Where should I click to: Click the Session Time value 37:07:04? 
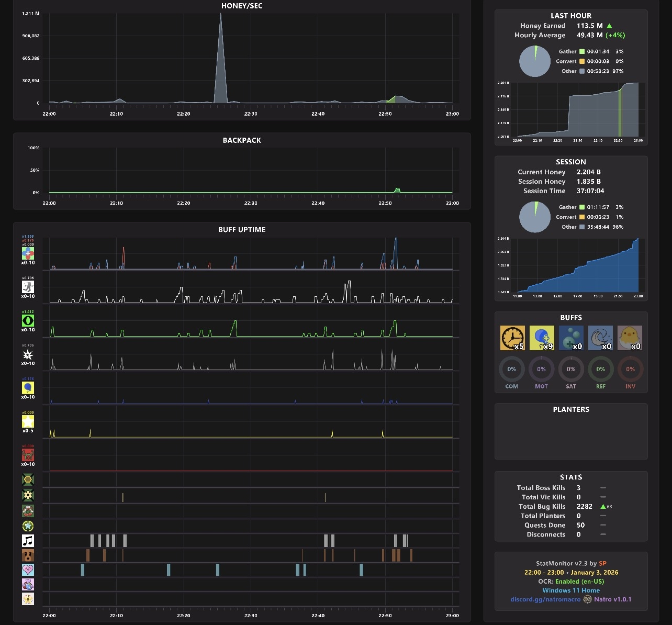[590, 191]
